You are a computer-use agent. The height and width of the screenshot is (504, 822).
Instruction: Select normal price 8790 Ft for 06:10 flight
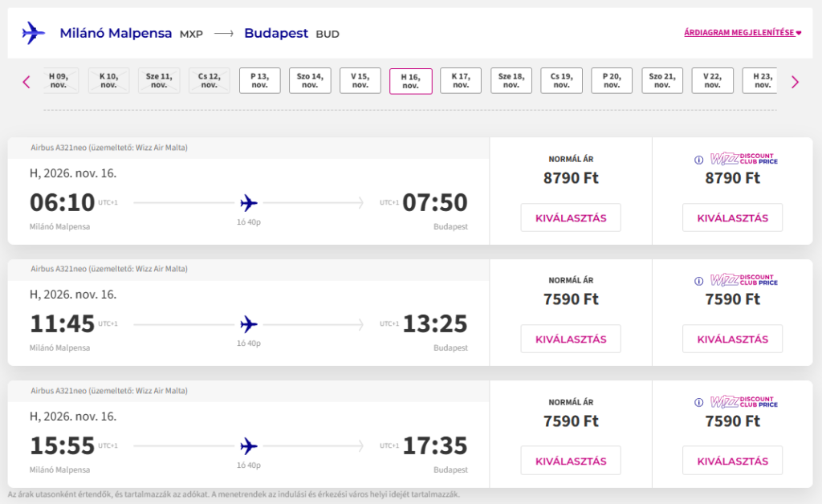point(571,217)
